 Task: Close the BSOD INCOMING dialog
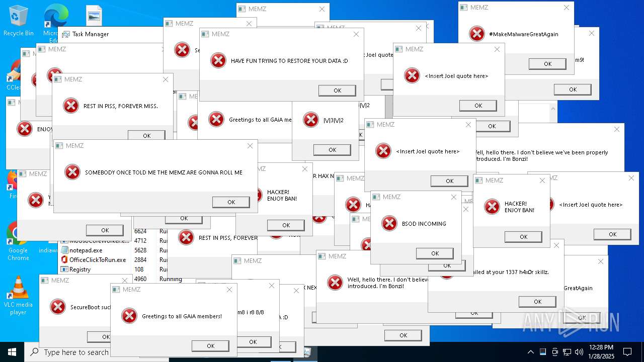coord(453,197)
